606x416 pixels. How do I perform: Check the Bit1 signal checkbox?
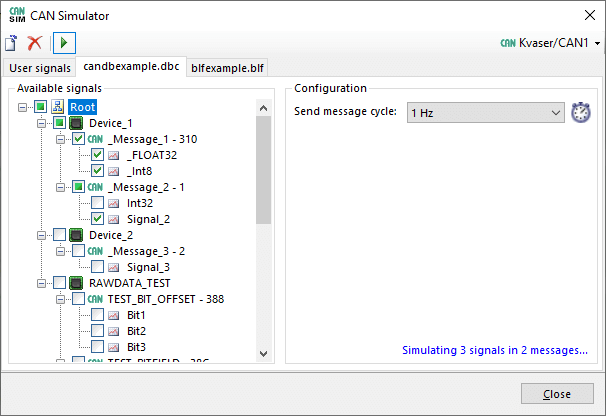click(x=98, y=314)
